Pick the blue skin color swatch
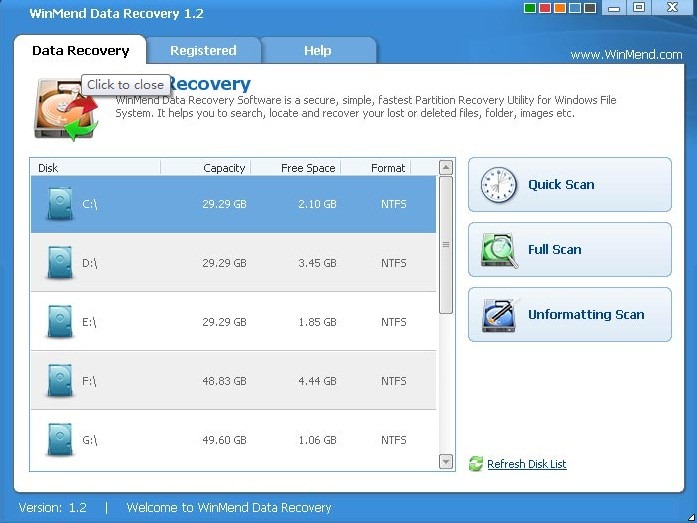The width and height of the screenshot is (697, 523). pos(575,8)
